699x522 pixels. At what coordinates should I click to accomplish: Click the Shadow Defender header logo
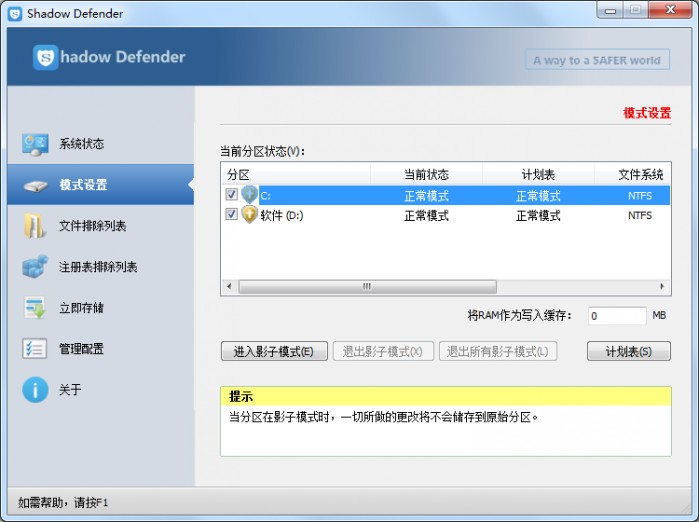pos(109,57)
